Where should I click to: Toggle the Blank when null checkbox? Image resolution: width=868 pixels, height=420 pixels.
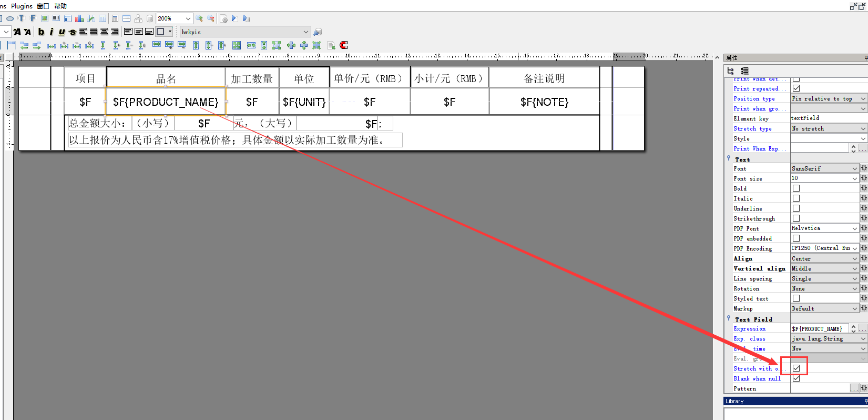(x=796, y=378)
